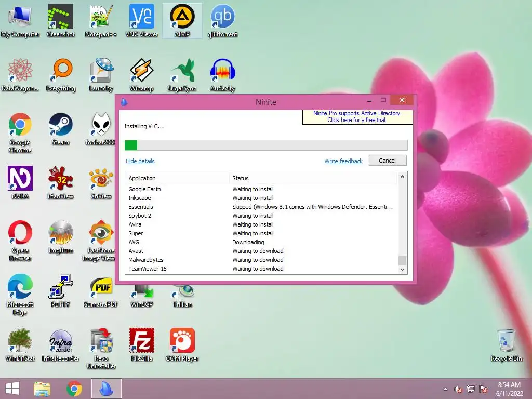Select the Inkscape row
The height and width of the screenshot is (399, 532).
pos(261,198)
